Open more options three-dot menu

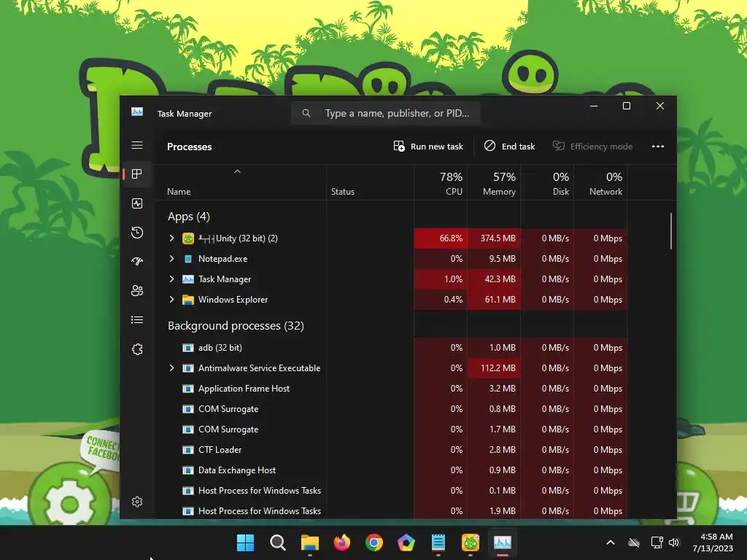658,146
